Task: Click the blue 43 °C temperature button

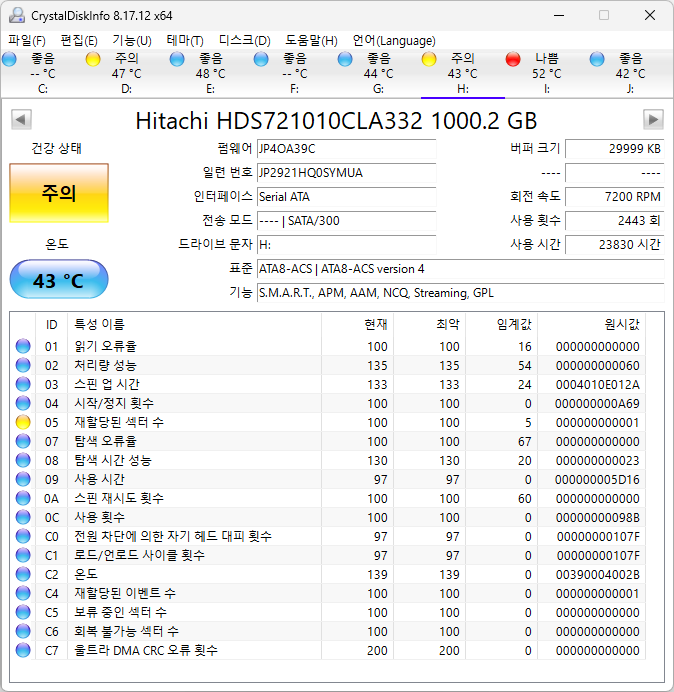Action: (59, 279)
